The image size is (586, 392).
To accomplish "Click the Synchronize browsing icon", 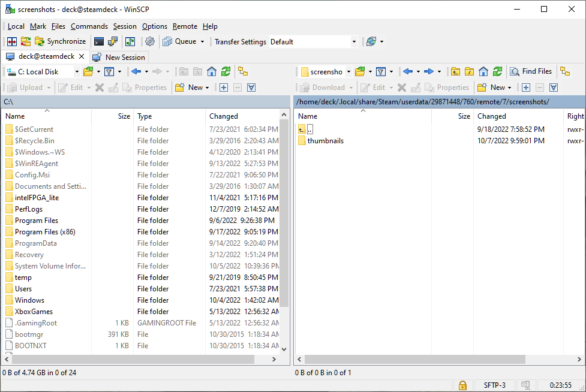I will pos(130,41).
